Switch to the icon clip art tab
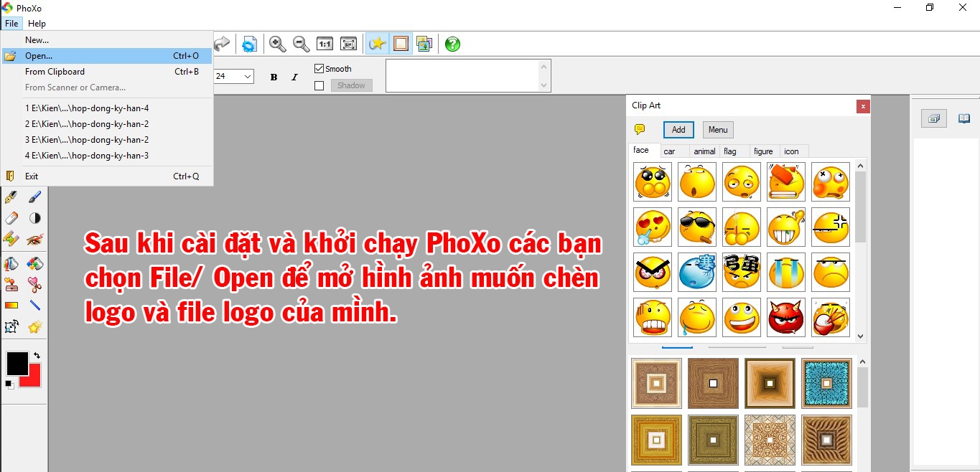The image size is (980, 472). [795, 151]
